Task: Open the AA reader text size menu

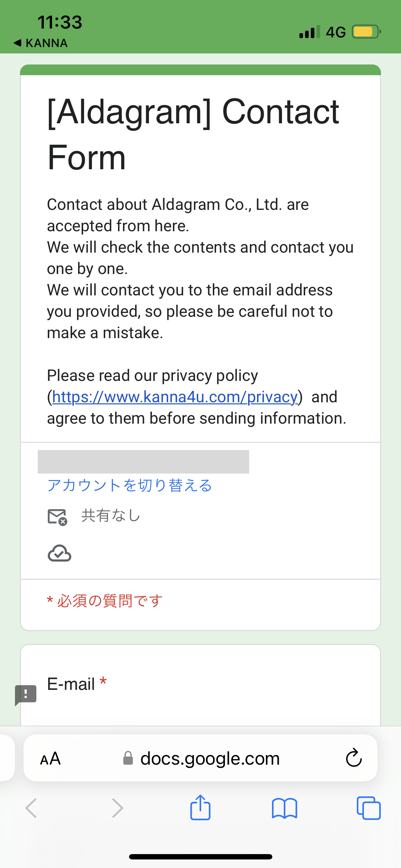Action: coord(50,759)
